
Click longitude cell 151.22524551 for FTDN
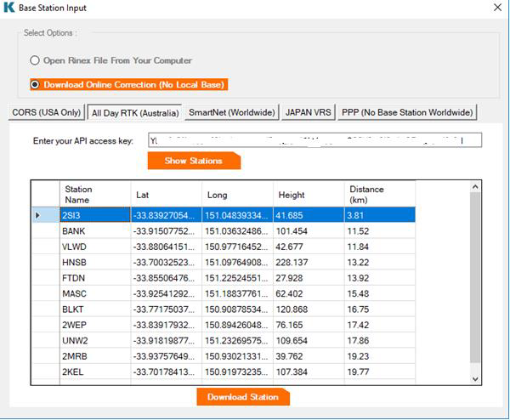237,278
